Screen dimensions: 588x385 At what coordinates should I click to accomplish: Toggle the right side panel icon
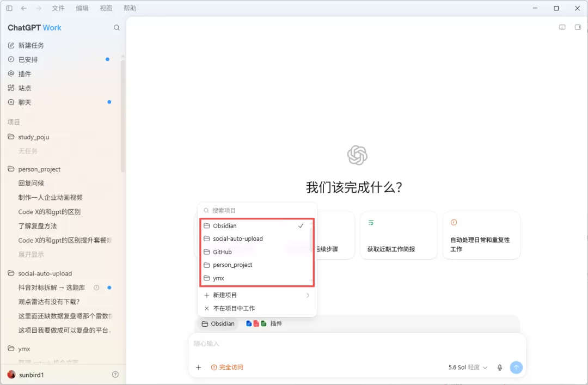(x=578, y=27)
